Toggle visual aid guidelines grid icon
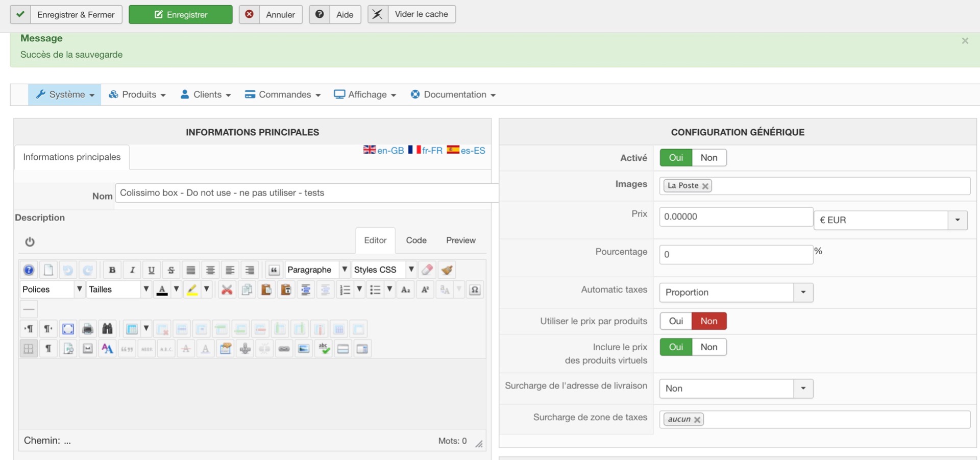The height and width of the screenshot is (460, 980). [29, 349]
